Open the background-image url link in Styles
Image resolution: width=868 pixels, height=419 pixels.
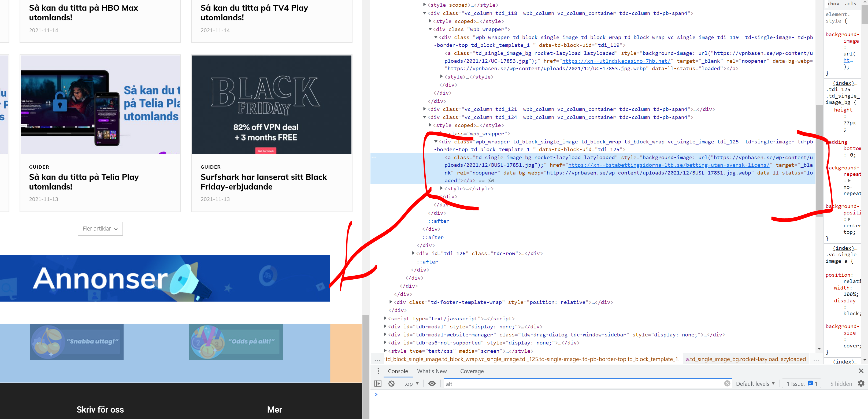point(848,60)
